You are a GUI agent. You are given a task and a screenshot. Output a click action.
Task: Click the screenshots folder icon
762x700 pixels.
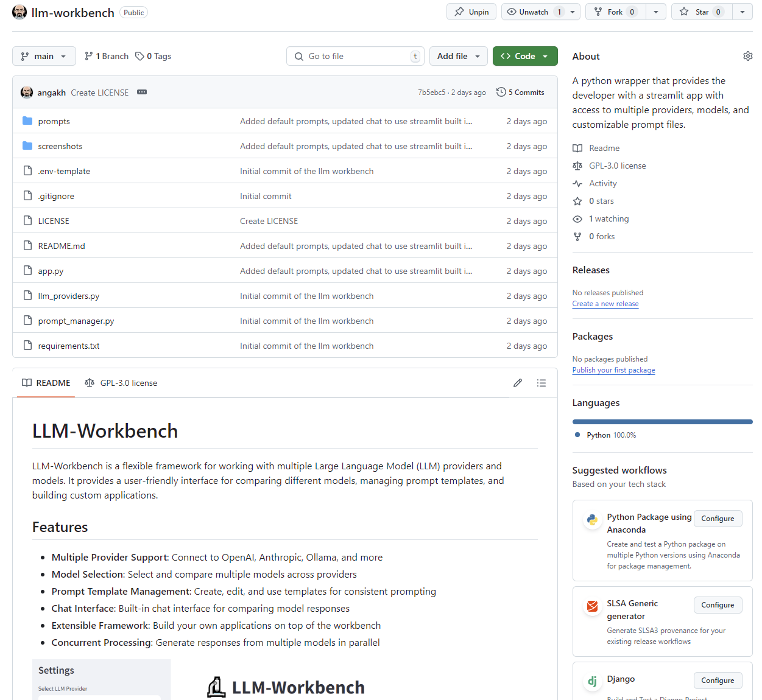(x=27, y=146)
